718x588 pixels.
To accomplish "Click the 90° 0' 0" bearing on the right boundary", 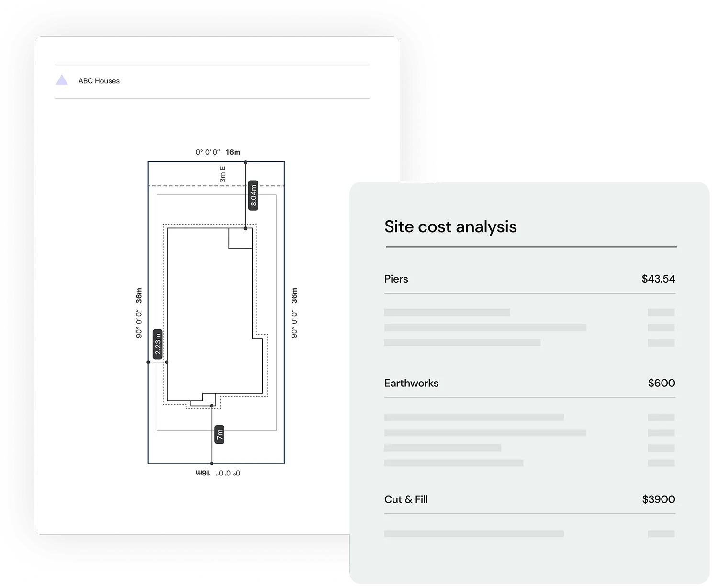I will coord(294,324).
